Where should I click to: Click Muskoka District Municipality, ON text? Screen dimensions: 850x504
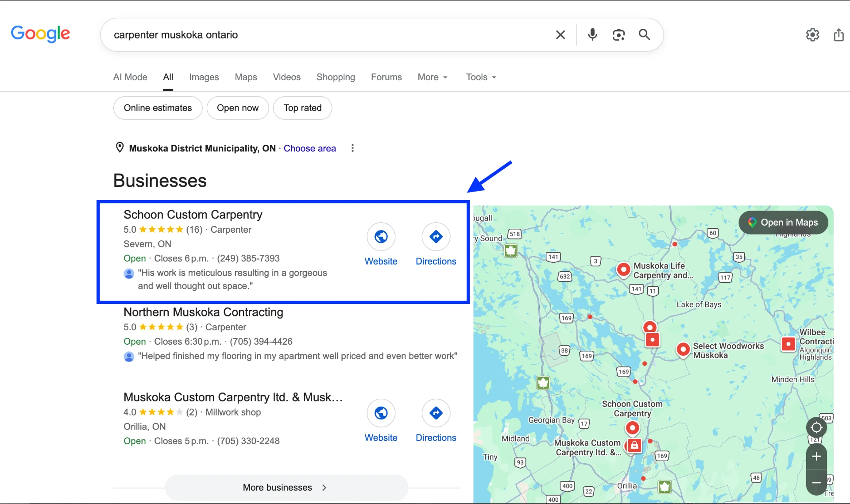tap(202, 148)
